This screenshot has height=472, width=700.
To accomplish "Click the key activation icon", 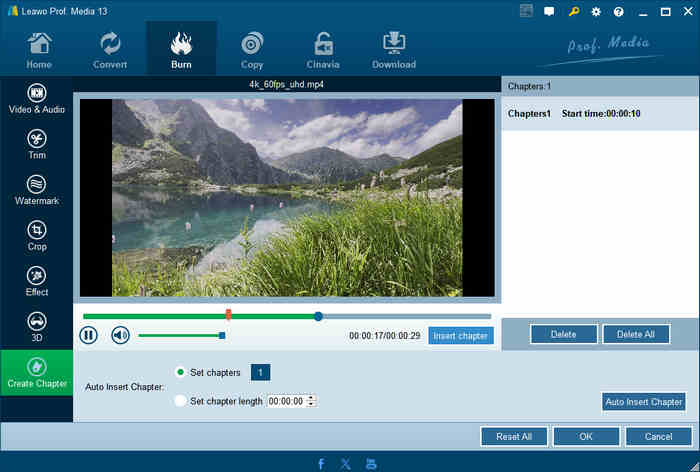I will pos(574,12).
